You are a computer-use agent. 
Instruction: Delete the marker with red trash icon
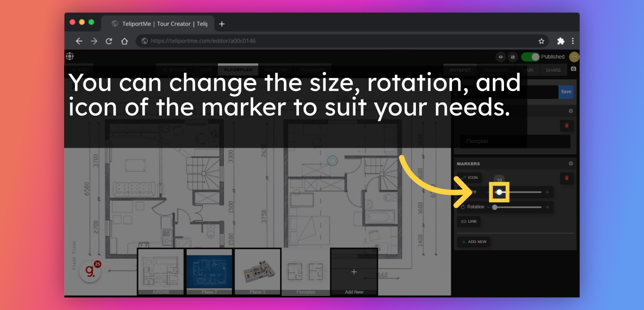tap(567, 178)
